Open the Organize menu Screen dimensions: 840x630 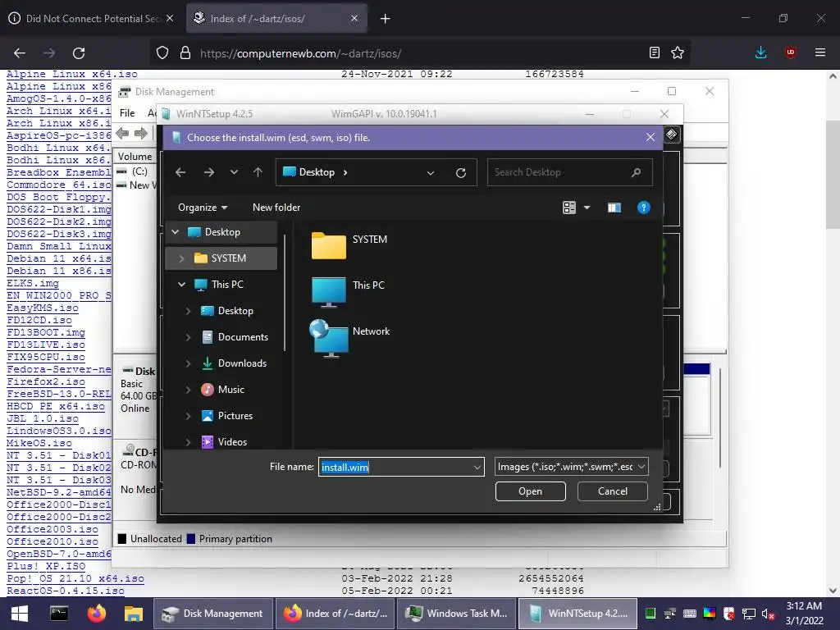(203, 208)
